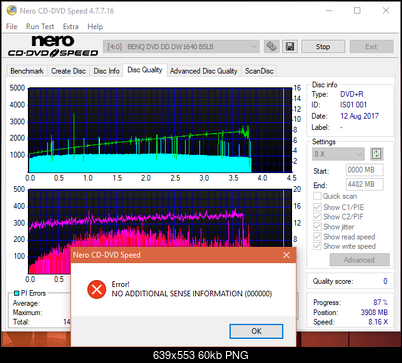
Task: Click the Date value 12 Aug 2017
Action: pyautogui.click(x=359, y=116)
